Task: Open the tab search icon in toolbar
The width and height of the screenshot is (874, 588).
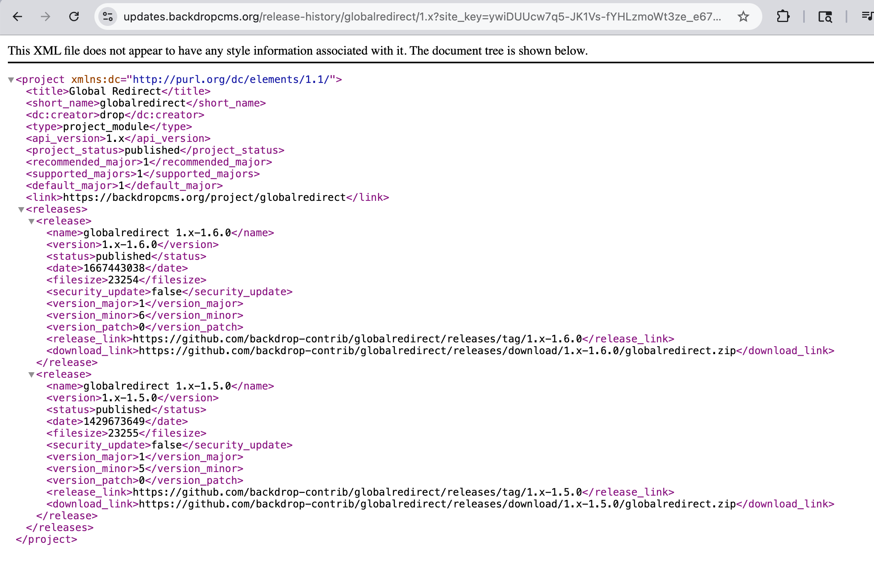Action: click(x=825, y=17)
